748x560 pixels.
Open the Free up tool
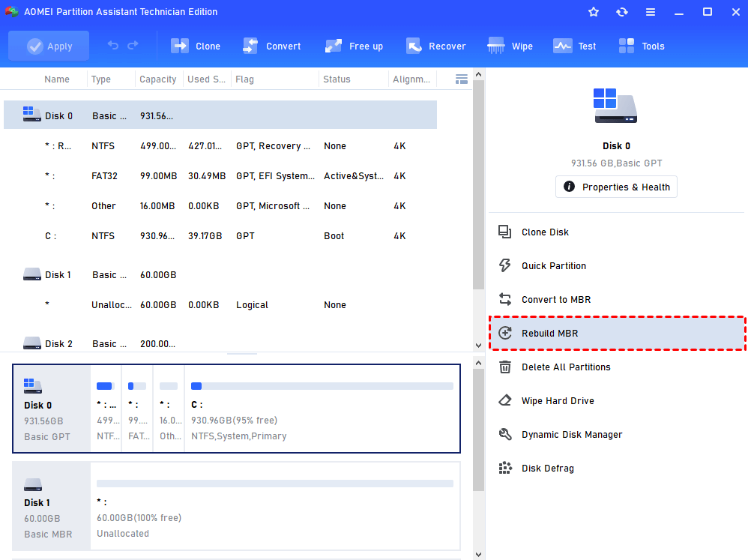pos(354,46)
